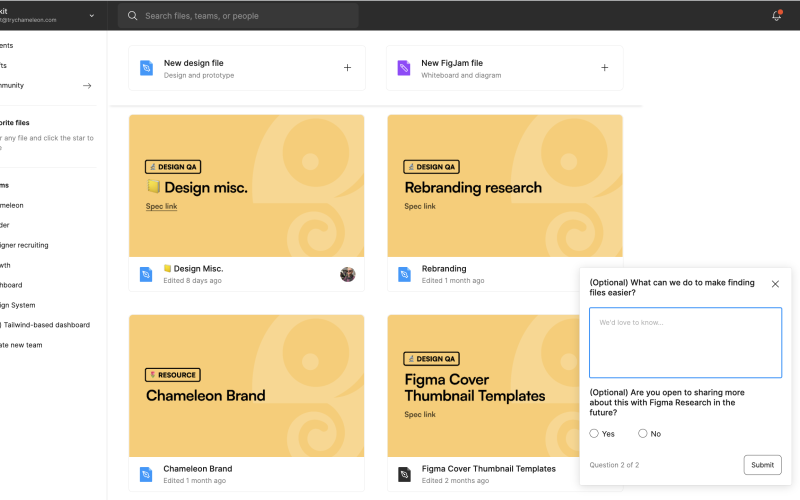This screenshot has height=500, width=800.
Task: Click the plus on New design file
Action: click(347, 68)
